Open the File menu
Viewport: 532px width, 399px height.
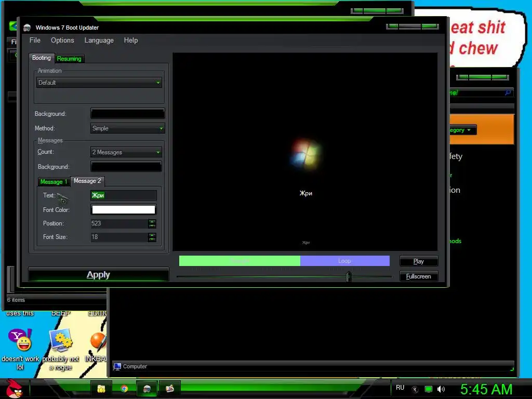[35, 41]
